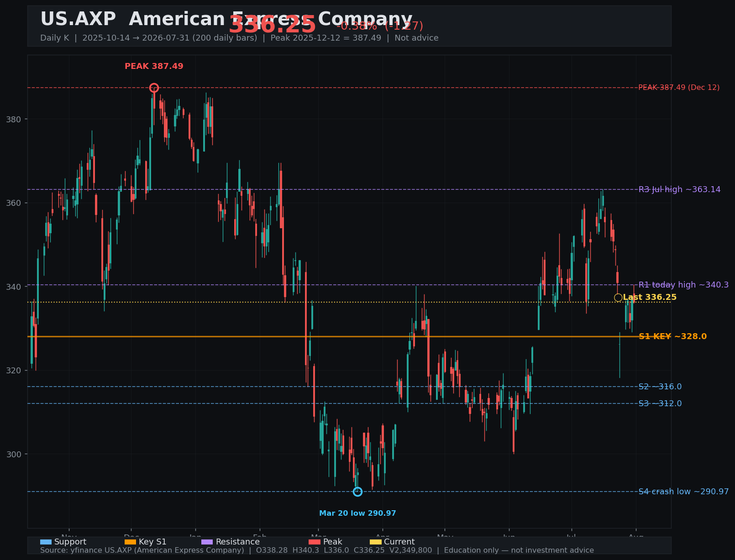Click the 'R3 Jul high ~363.14' label

click(x=679, y=189)
